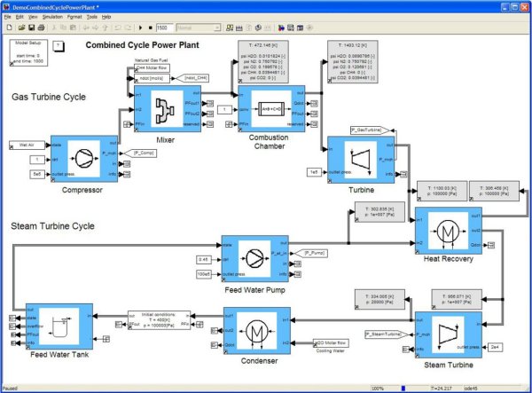Select the Feed Water Tank block icon

[59, 326]
